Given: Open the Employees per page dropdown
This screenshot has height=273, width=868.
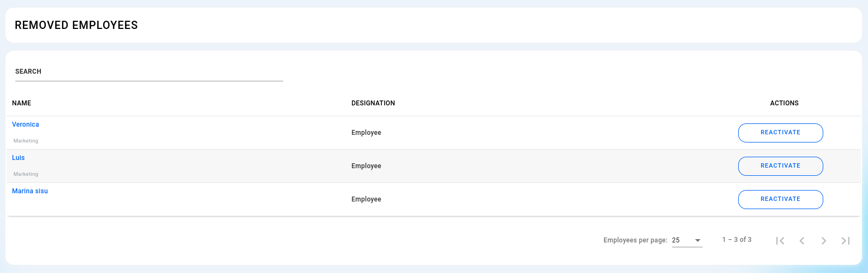Looking at the screenshot, I should 687,240.
